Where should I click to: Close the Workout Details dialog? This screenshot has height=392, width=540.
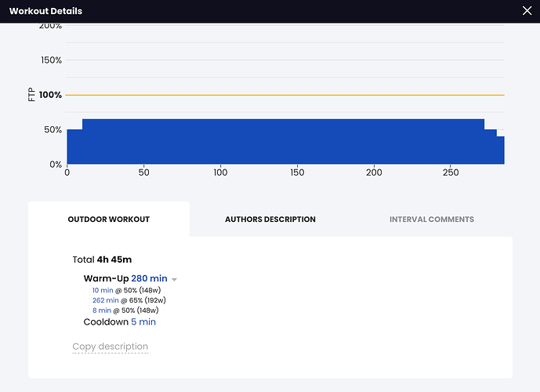coord(527,11)
